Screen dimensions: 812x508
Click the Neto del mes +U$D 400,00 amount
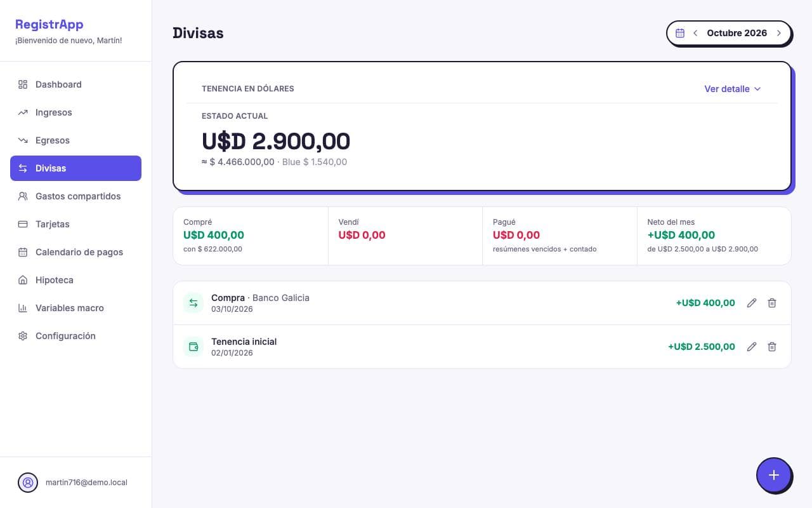pos(681,235)
